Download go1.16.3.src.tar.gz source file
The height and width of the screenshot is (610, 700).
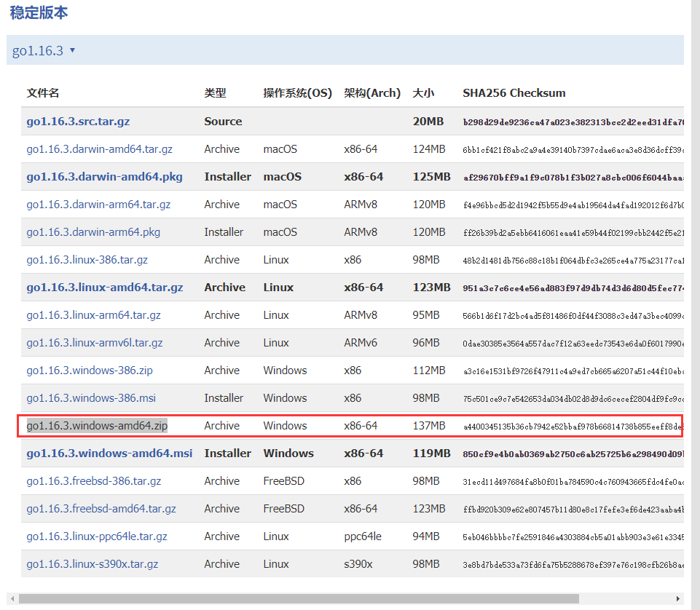[x=78, y=122]
